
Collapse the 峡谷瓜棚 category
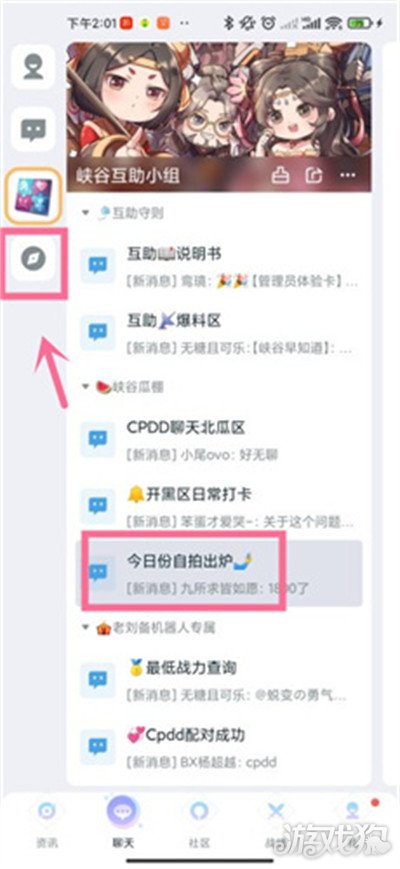click(85, 386)
